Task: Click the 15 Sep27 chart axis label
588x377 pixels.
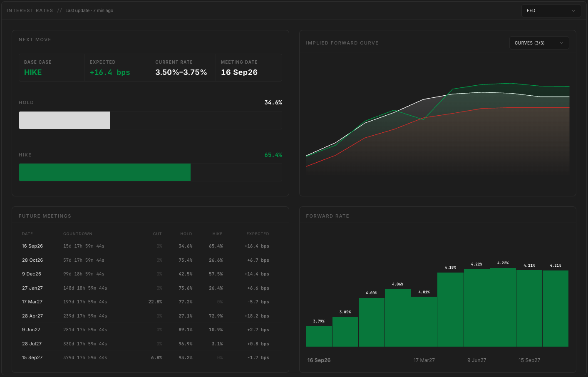Action: [x=529, y=360]
